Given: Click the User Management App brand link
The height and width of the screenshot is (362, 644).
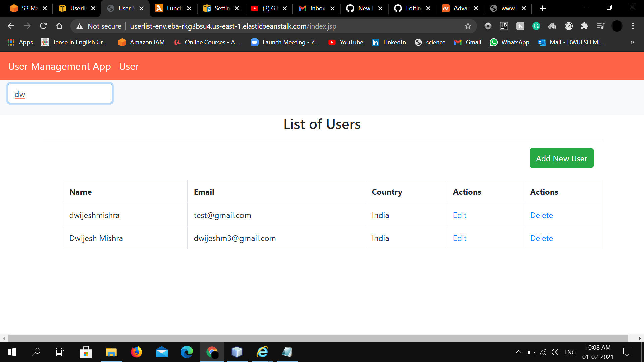Looking at the screenshot, I should coord(59,66).
